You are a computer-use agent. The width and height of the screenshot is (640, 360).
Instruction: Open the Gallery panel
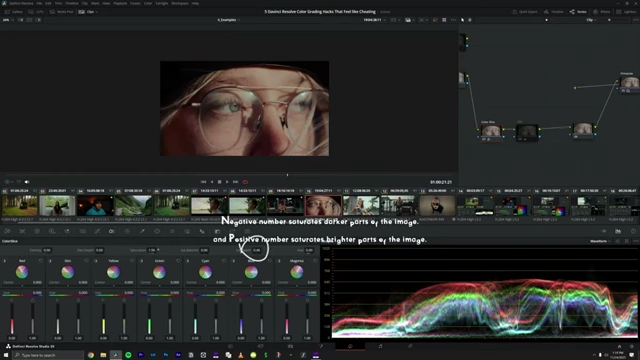click(x=14, y=12)
